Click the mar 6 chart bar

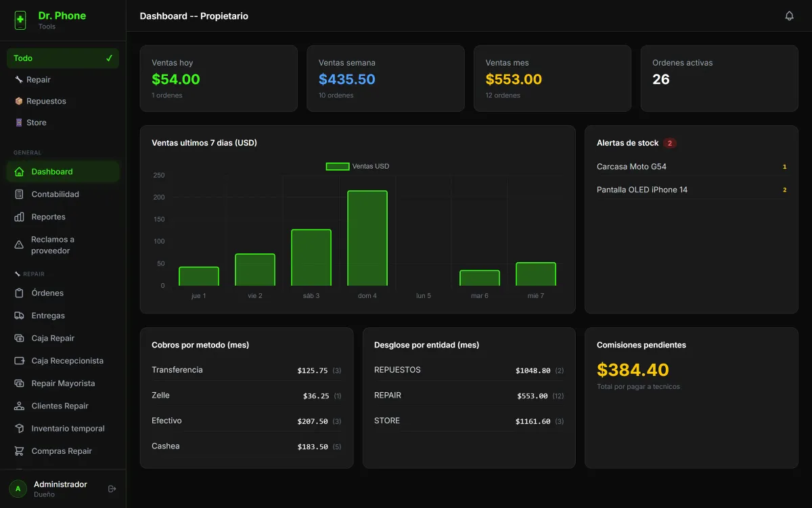coord(480,278)
